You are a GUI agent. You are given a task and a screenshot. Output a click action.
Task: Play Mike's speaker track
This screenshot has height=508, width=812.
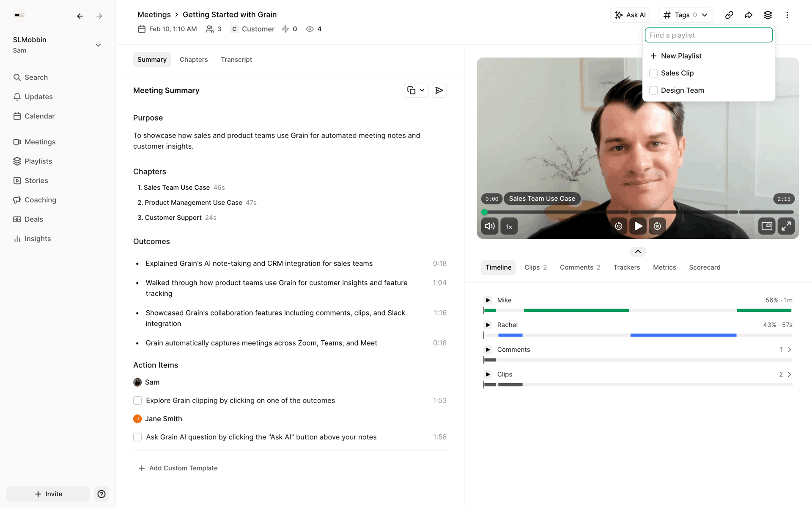488,300
